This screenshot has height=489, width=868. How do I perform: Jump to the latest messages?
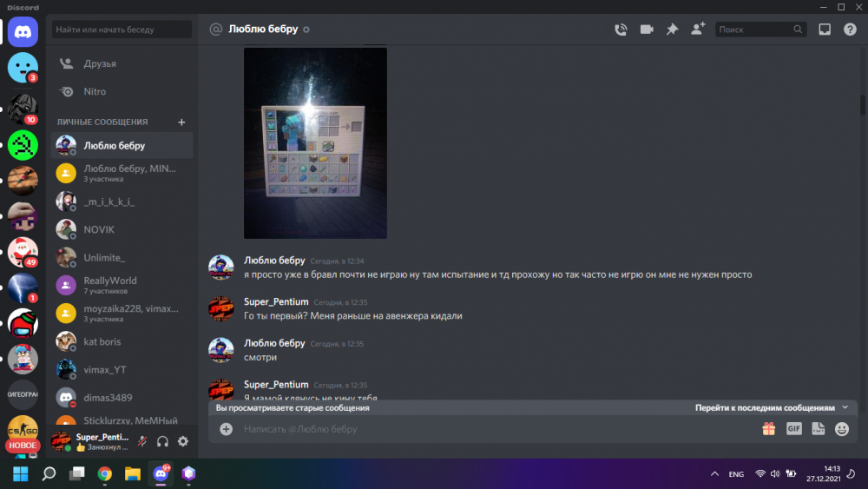(x=765, y=407)
